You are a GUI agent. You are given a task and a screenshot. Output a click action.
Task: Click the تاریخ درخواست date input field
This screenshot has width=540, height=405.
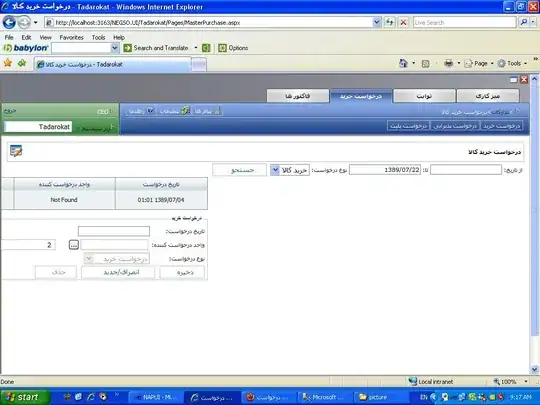114,231
